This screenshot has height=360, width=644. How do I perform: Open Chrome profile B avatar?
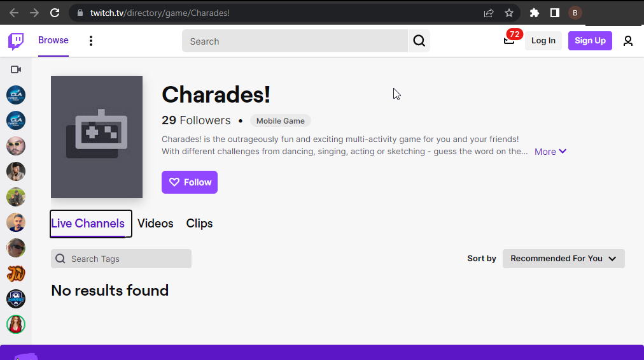[575, 13]
